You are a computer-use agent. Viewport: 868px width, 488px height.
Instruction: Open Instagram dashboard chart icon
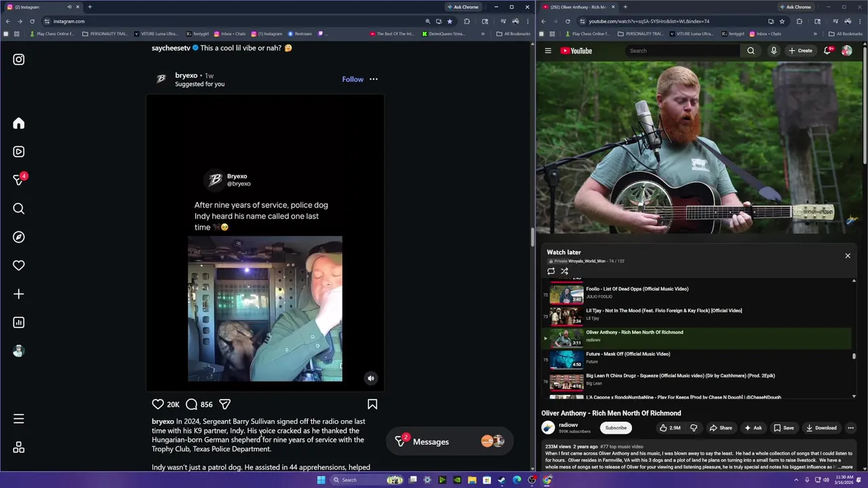tap(18, 323)
